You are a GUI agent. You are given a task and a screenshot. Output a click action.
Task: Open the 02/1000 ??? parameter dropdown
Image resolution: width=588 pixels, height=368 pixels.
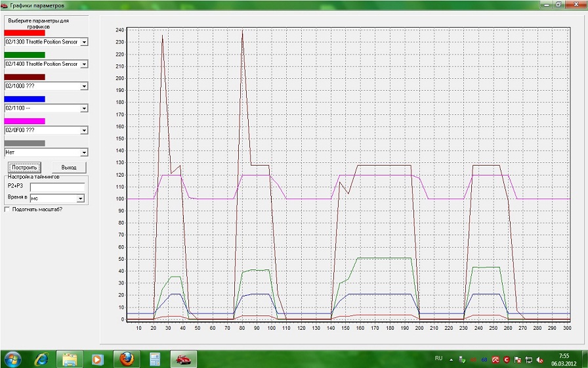pyautogui.click(x=84, y=86)
